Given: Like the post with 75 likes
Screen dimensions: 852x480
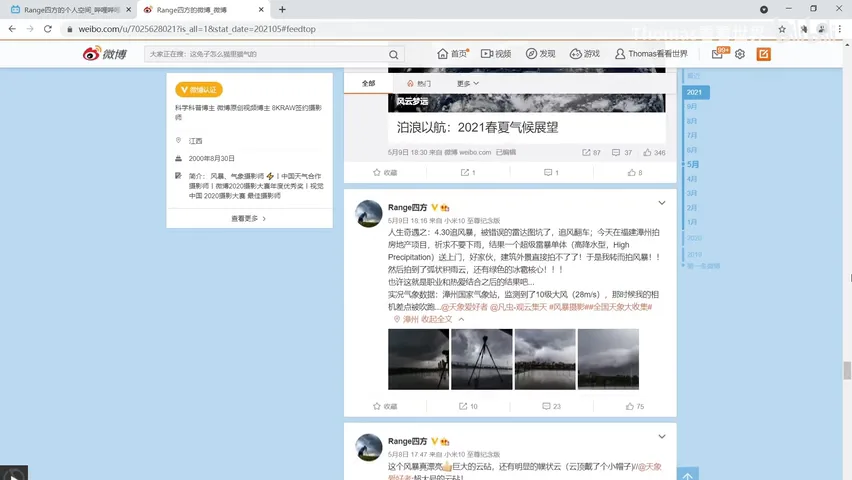Looking at the screenshot, I should click(x=635, y=406).
